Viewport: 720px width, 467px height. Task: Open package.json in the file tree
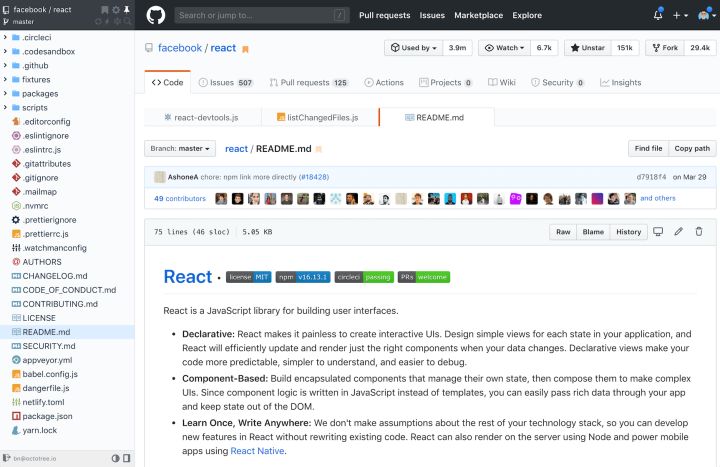click(47, 416)
